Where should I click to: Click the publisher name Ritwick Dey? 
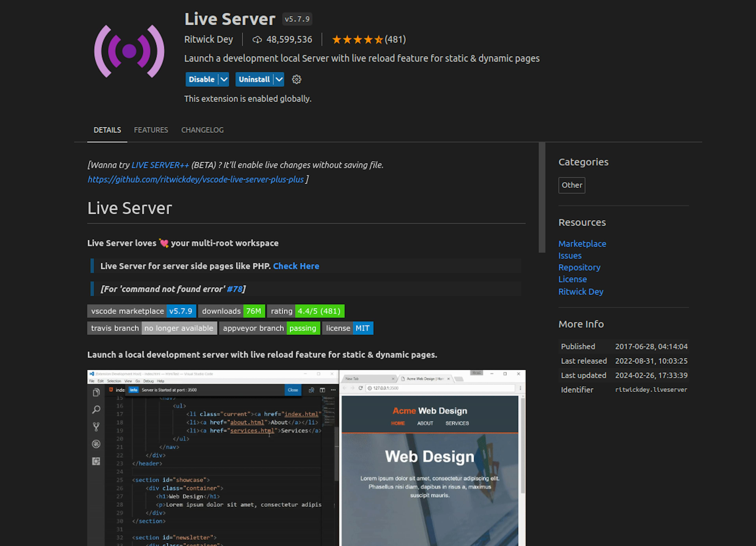pos(209,40)
